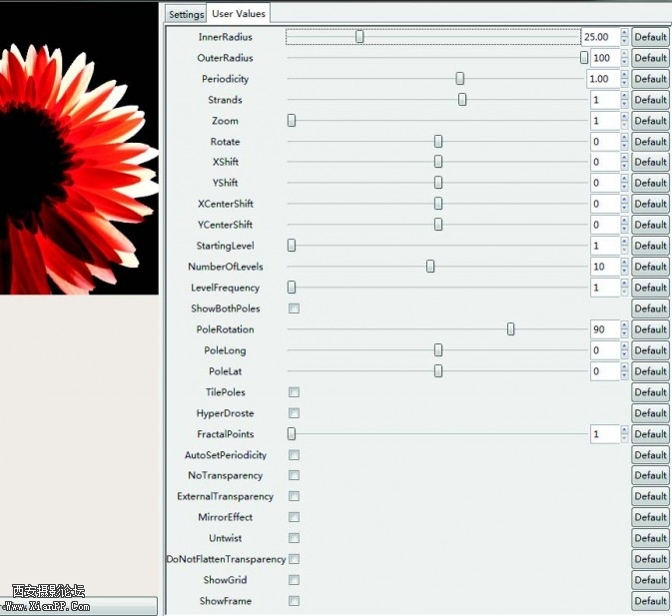The image size is (672, 616).
Task: Click Default button for OuterRadius
Action: (x=650, y=57)
